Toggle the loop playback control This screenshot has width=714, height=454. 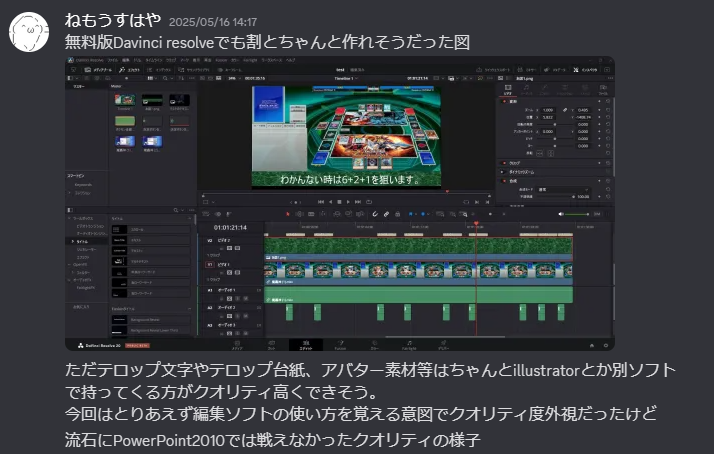point(369,202)
